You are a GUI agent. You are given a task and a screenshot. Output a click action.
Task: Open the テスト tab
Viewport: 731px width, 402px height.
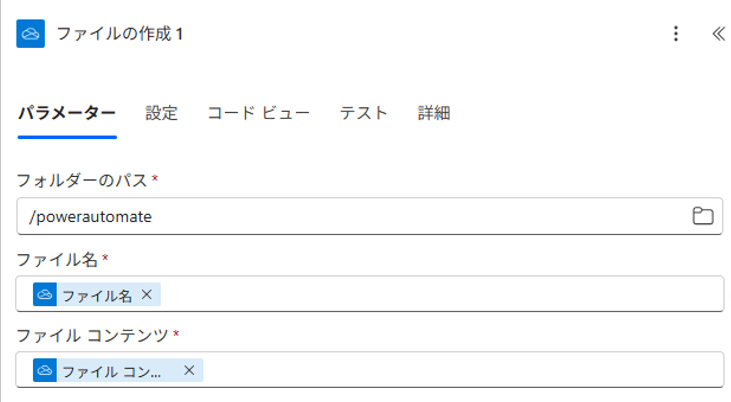pos(363,113)
